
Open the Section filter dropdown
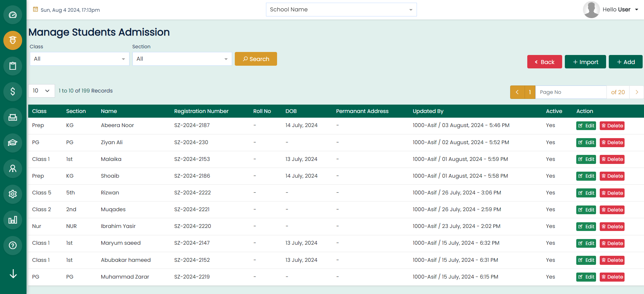[x=182, y=59]
